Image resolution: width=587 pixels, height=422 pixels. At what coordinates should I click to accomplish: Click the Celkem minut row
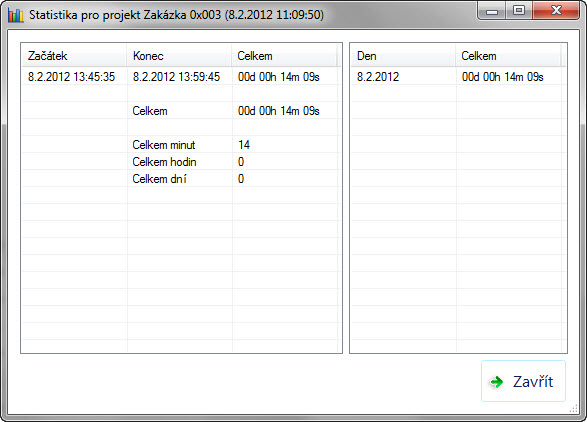[x=181, y=145]
